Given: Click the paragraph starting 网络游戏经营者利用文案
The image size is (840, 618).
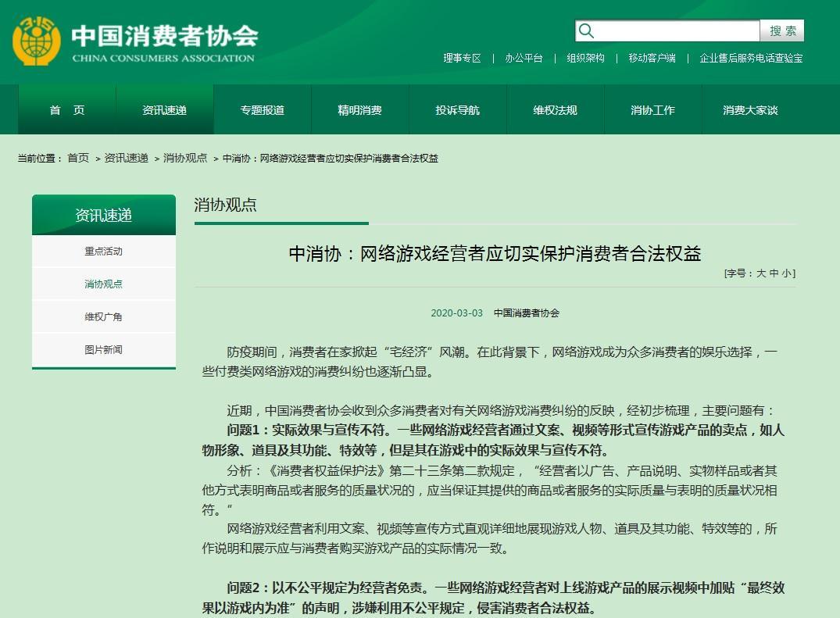Looking at the screenshot, I should click(x=490, y=538).
